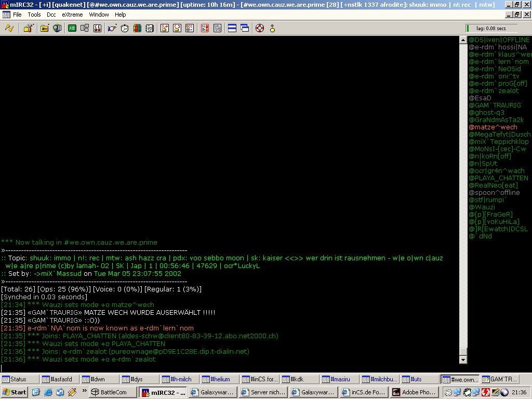Click the chat message input field

pos(229,368)
